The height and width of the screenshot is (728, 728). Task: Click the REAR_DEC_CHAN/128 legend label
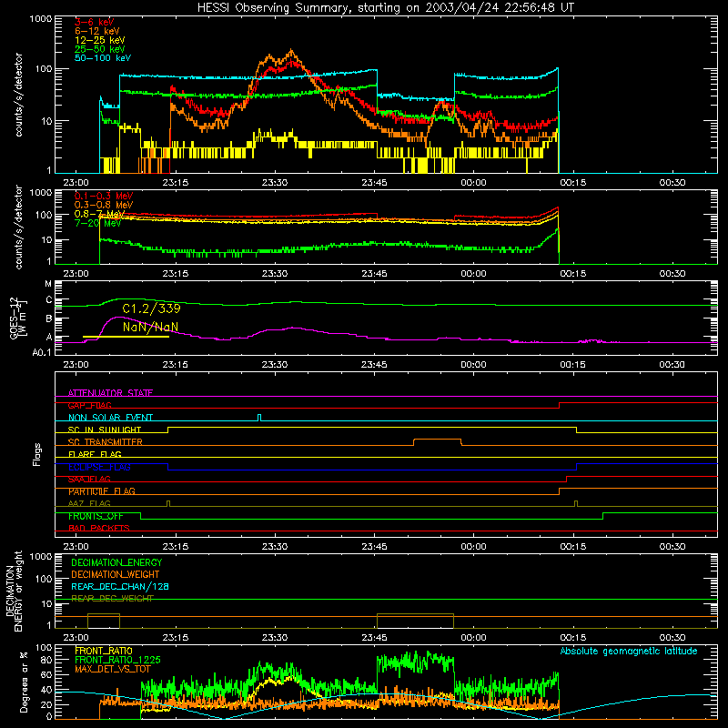(120, 587)
